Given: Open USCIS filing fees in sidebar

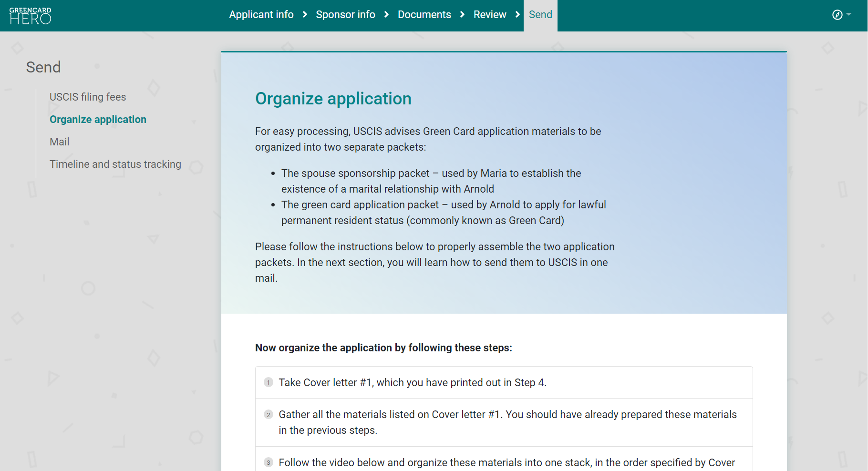Looking at the screenshot, I should (x=88, y=97).
